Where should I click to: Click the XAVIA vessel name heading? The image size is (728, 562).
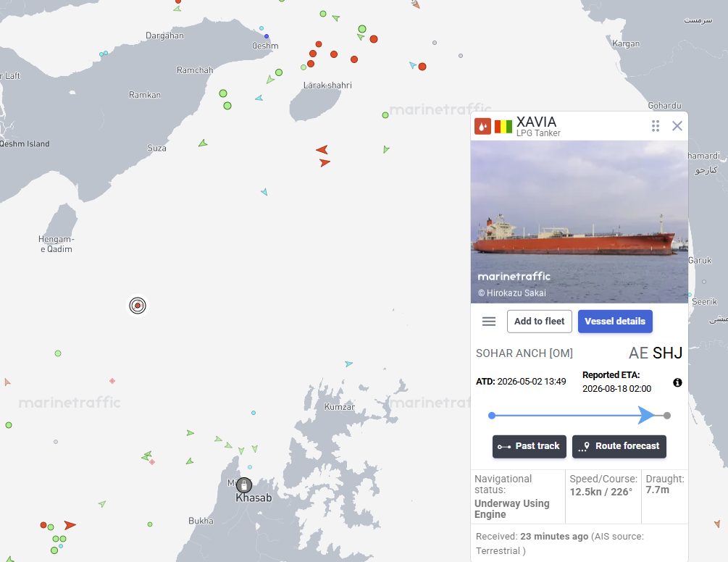pos(536,122)
